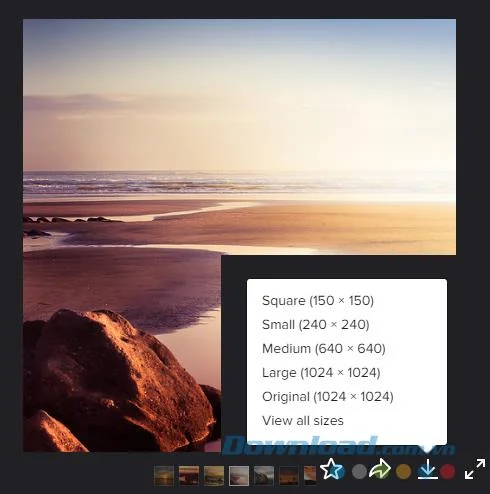This screenshot has height=494, width=490.
Task: Choose Large (1024 × 1024) download size
Action: coord(321,373)
